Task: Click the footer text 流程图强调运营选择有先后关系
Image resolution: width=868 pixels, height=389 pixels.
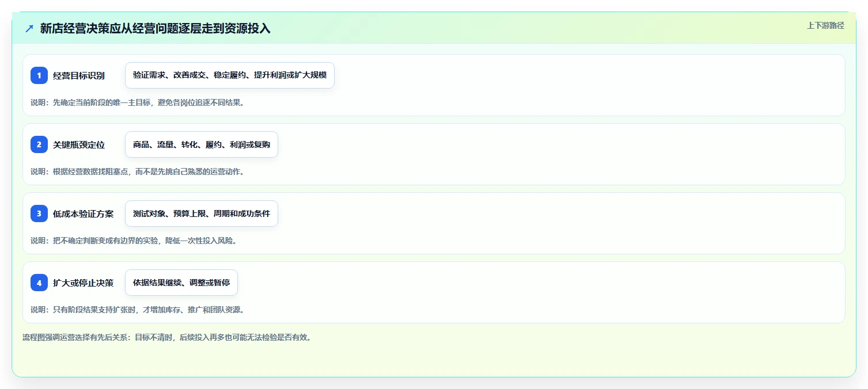Action: tap(167, 338)
